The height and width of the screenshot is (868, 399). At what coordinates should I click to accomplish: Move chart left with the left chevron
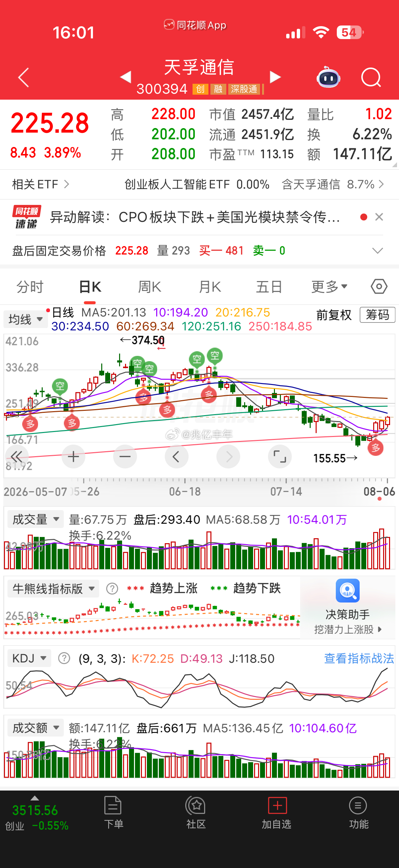[176, 457]
